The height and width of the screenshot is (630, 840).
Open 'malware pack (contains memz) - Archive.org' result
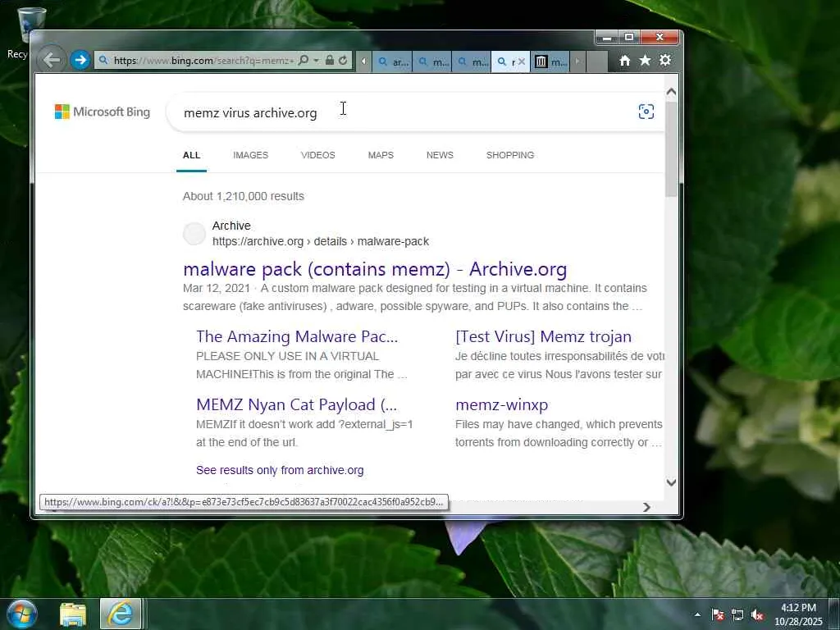pos(375,269)
